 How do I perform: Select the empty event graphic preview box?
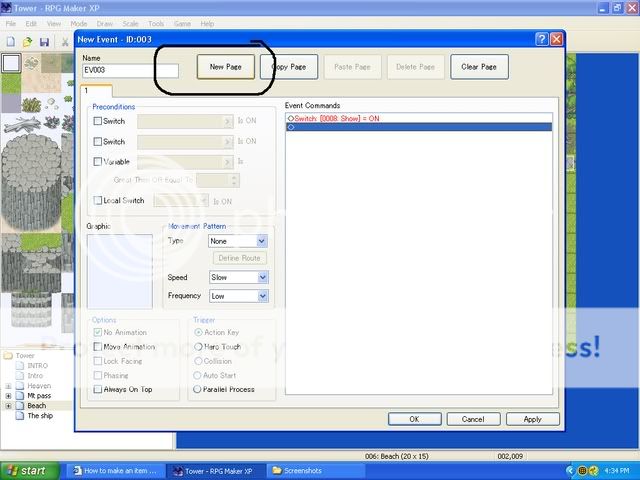point(119,271)
